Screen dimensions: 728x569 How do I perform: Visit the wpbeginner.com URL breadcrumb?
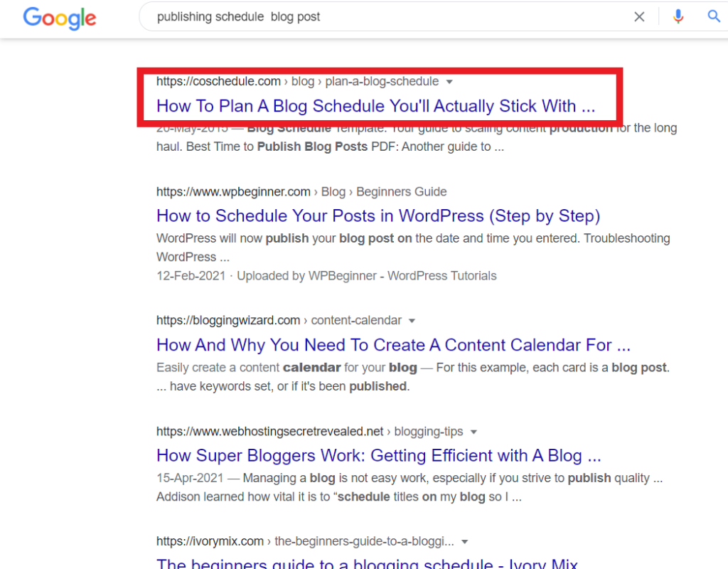click(x=232, y=192)
